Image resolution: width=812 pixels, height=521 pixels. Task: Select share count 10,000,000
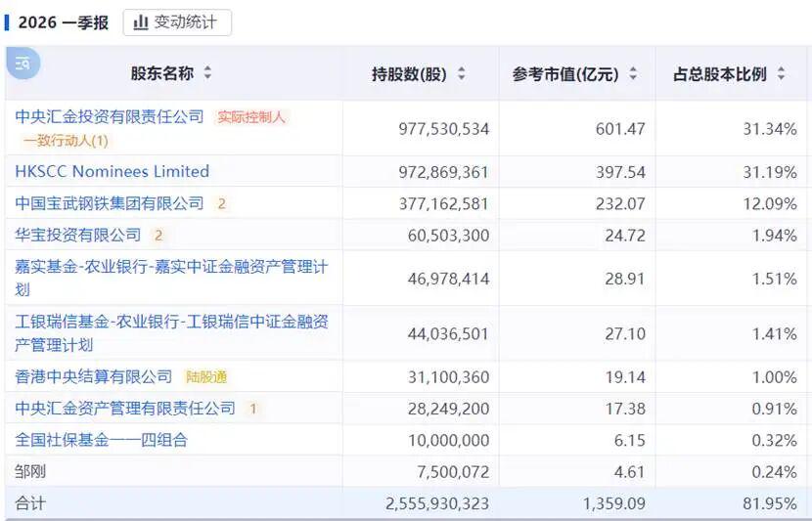448,440
